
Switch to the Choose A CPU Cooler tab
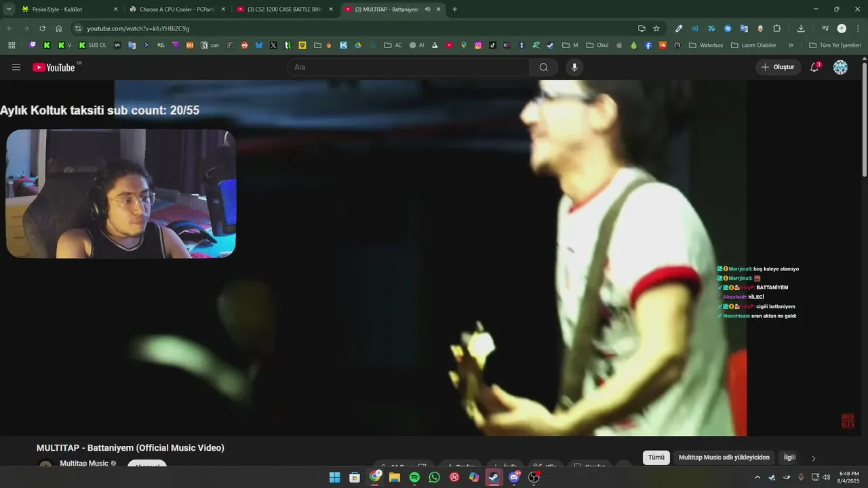click(177, 9)
